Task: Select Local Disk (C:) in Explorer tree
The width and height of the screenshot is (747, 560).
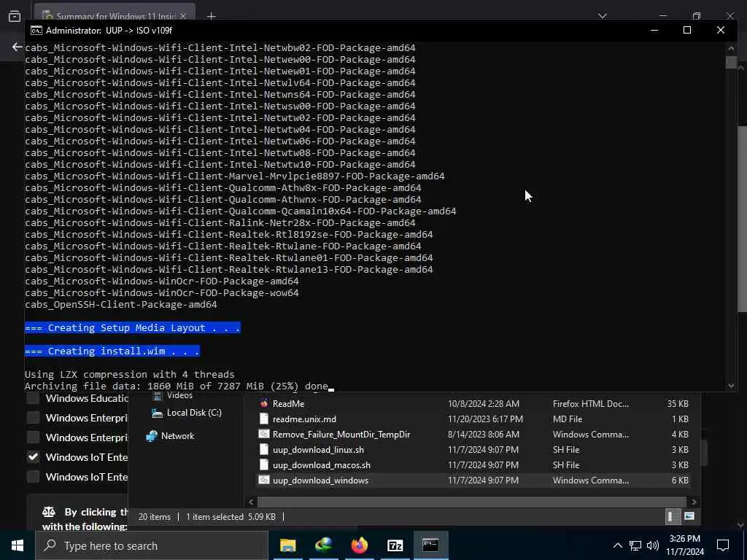Action: pyautogui.click(x=194, y=413)
